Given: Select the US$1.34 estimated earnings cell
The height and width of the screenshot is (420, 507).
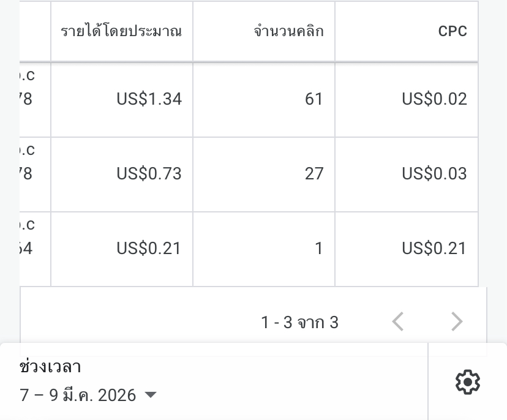Looking at the screenshot, I should tap(149, 99).
